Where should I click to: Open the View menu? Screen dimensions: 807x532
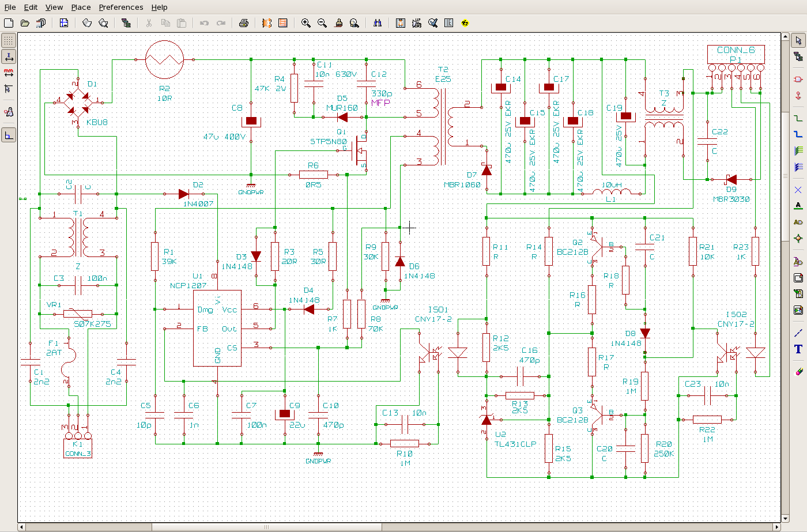(54, 7)
